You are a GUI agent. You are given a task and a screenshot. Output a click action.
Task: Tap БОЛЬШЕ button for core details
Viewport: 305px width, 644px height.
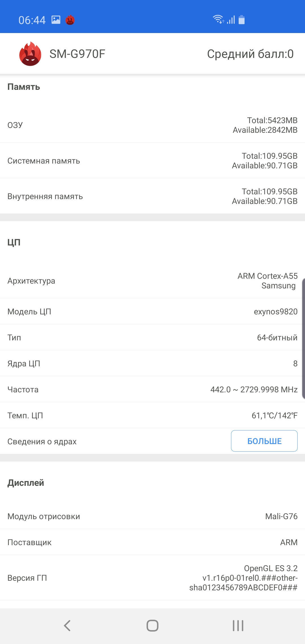point(264,441)
